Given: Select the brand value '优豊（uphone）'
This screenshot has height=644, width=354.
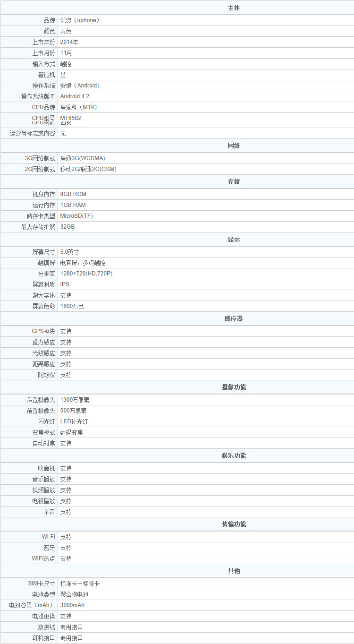Looking at the screenshot, I should (x=80, y=20).
